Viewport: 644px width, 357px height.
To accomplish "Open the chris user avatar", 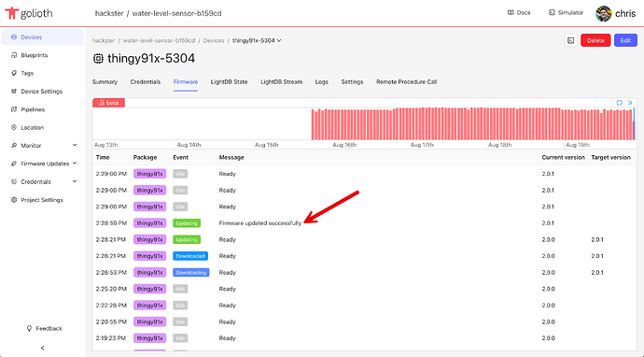I will click(603, 14).
